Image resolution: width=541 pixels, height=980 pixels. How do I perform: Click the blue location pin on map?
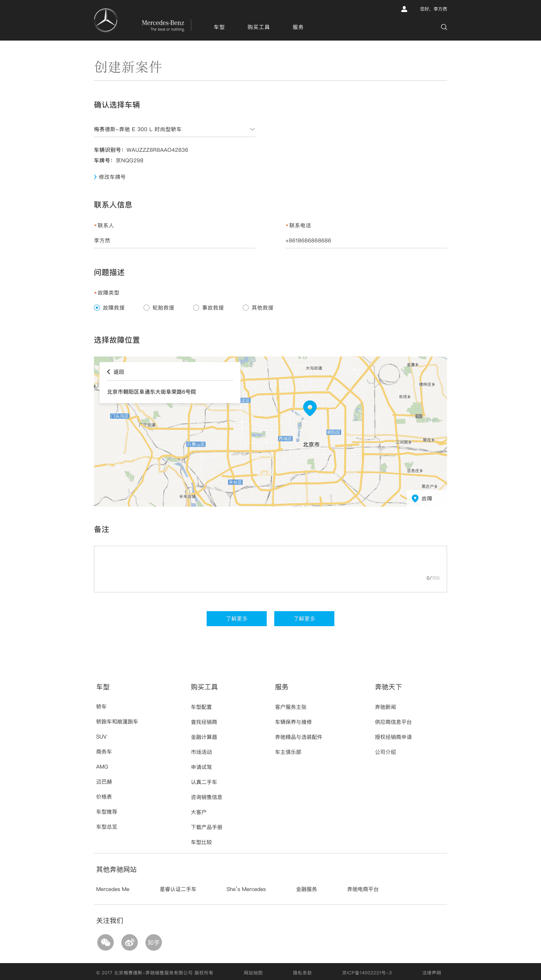[x=310, y=408]
